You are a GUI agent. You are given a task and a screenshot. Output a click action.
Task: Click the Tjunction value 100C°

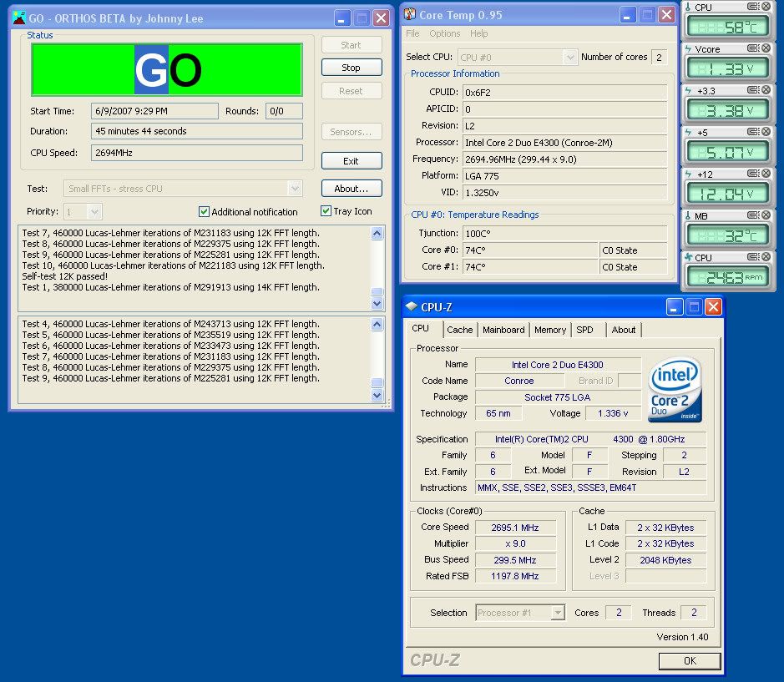click(x=565, y=234)
